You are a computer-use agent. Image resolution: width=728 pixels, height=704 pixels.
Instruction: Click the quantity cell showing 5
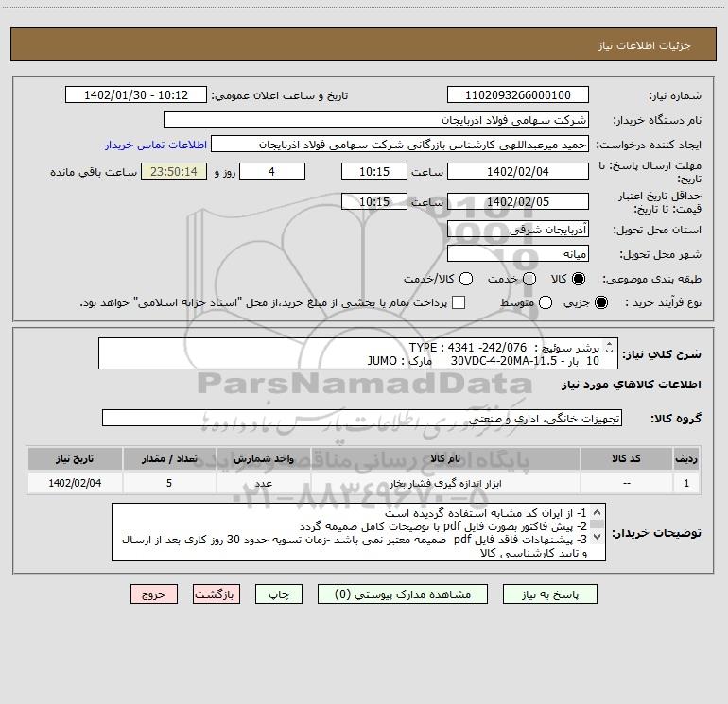[169, 483]
